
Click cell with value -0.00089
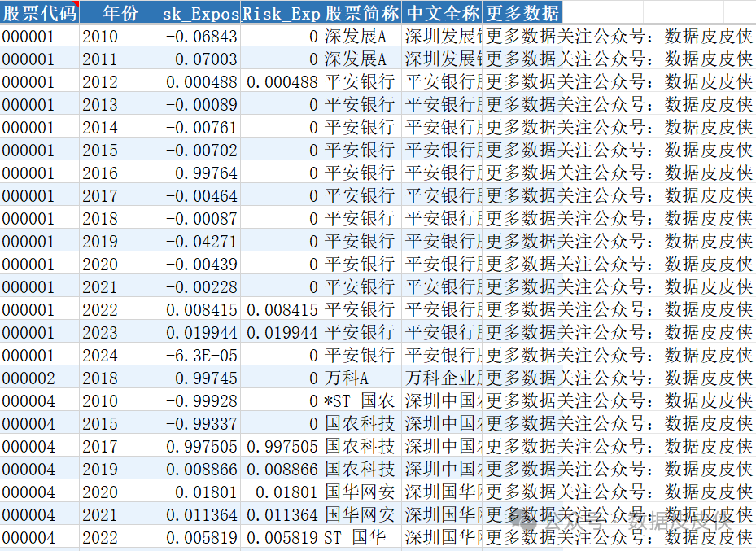coord(200,105)
